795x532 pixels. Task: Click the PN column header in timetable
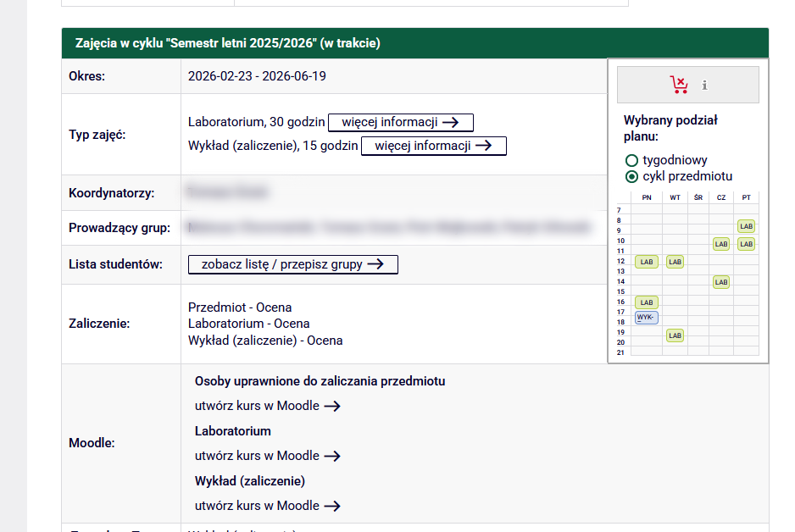coord(647,197)
